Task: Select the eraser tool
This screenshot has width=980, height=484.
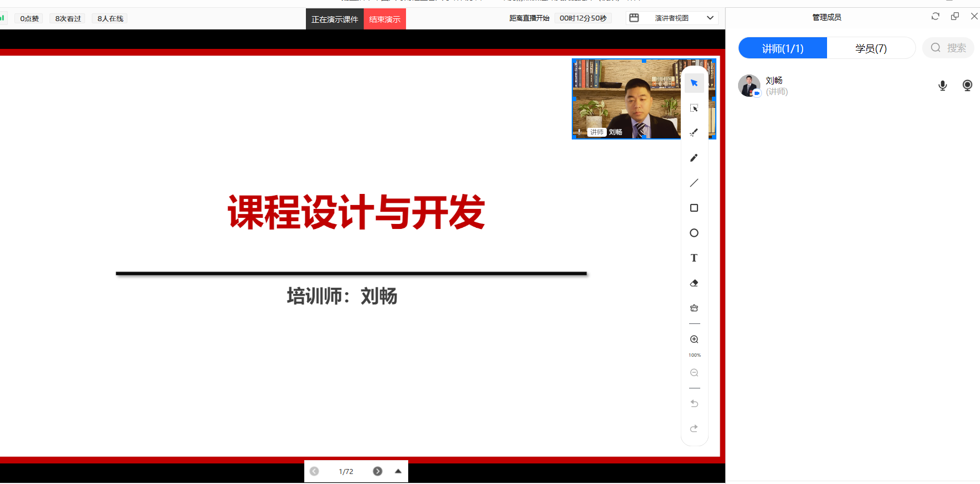Action: 694,283
